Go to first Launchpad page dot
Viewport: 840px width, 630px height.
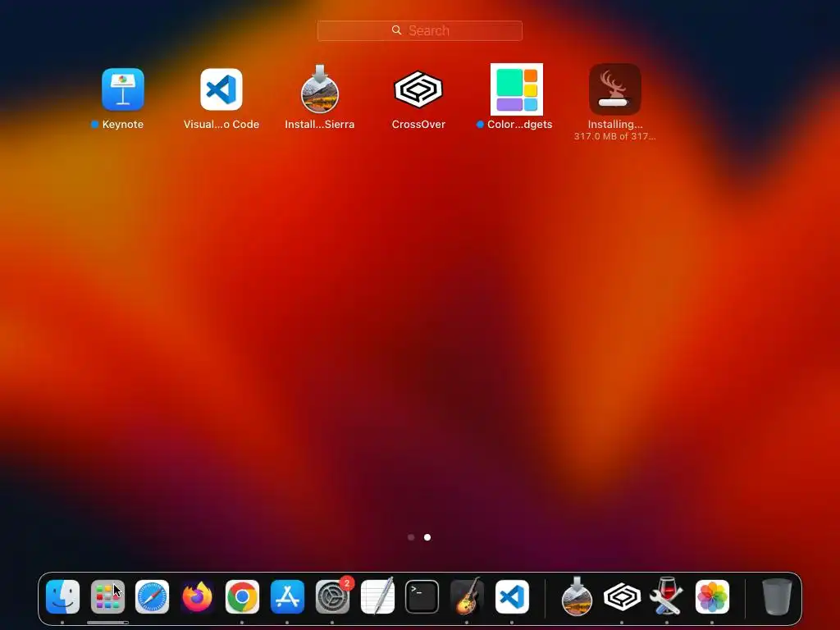click(x=411, y=537)
